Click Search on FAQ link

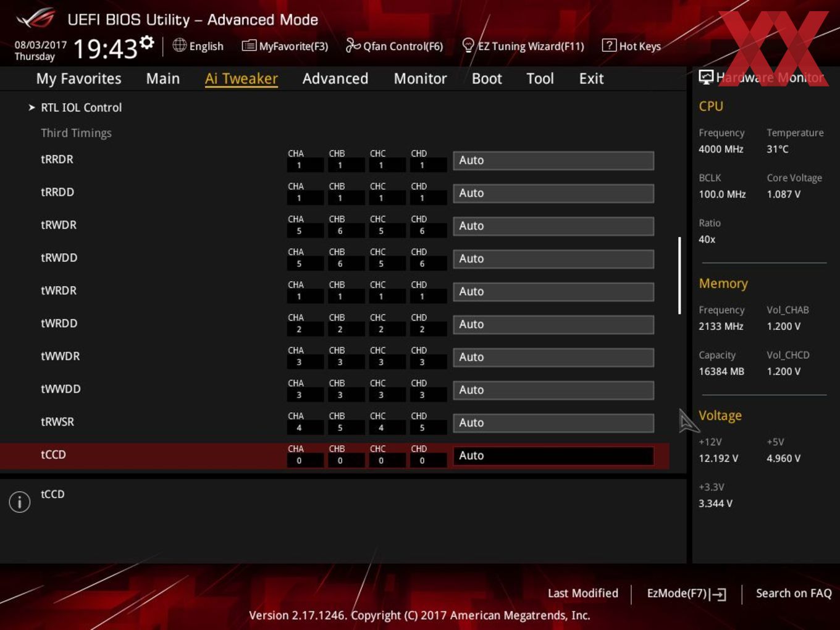click(794, 594)
